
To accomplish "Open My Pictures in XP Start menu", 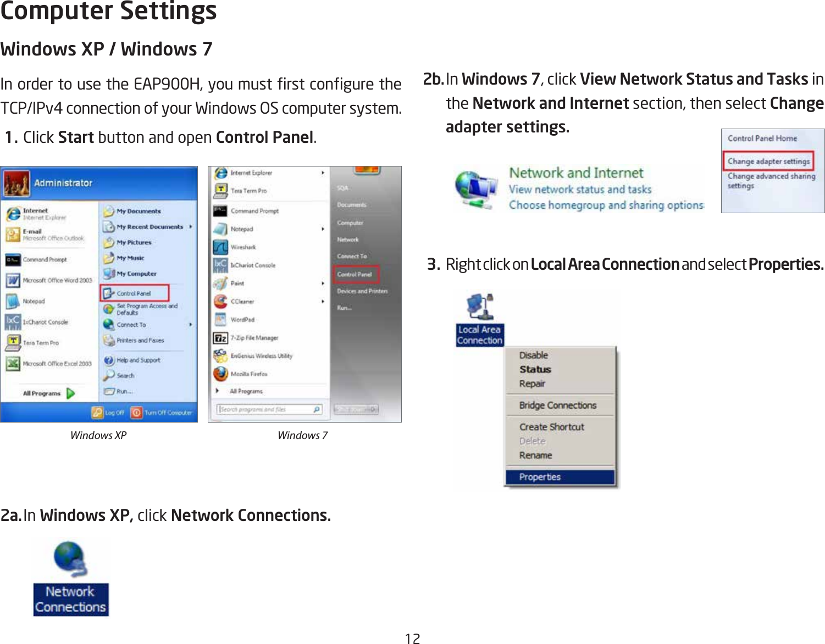I will [x=128, y=242].
